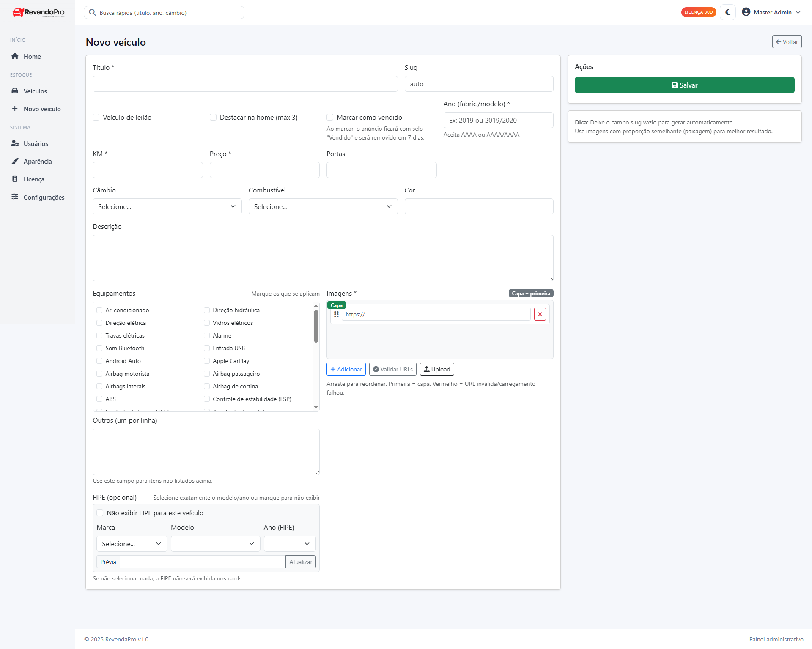The height and width of the screenshot is (649, 812).
Task: Click into the Título input field
Action: 245,84
